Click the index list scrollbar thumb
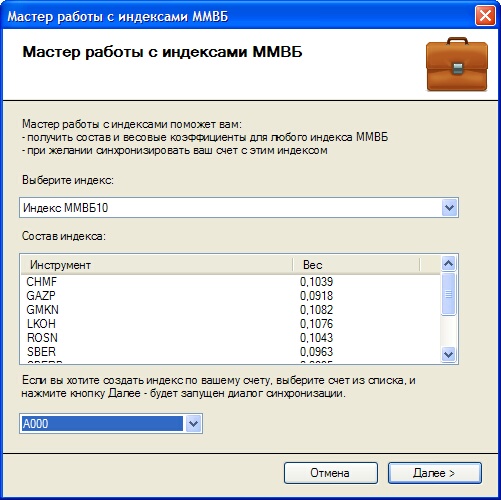 tap(448, 294)
